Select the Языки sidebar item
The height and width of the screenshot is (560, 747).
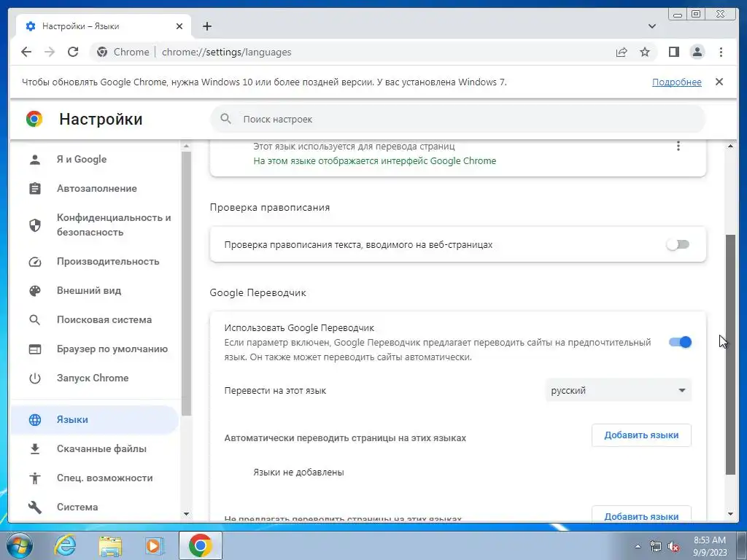point(94,419)
